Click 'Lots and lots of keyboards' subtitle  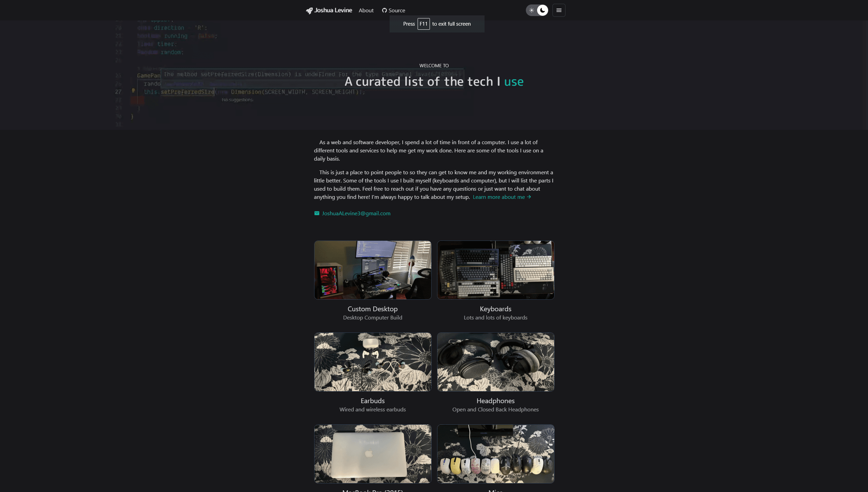point(495,318)
